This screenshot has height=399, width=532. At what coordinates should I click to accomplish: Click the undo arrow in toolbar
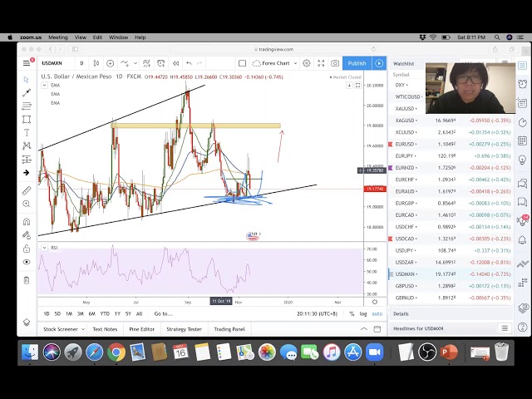tap(189, 63)
